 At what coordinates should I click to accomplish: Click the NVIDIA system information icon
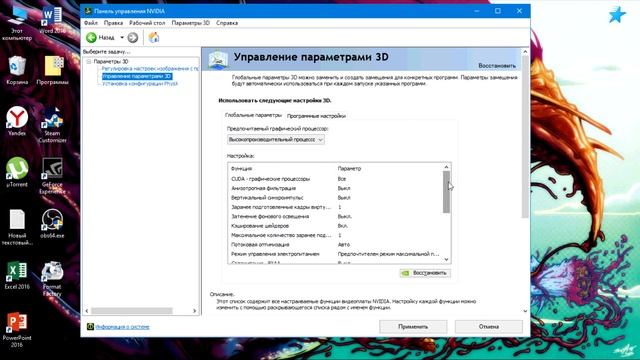coord(90,327)
